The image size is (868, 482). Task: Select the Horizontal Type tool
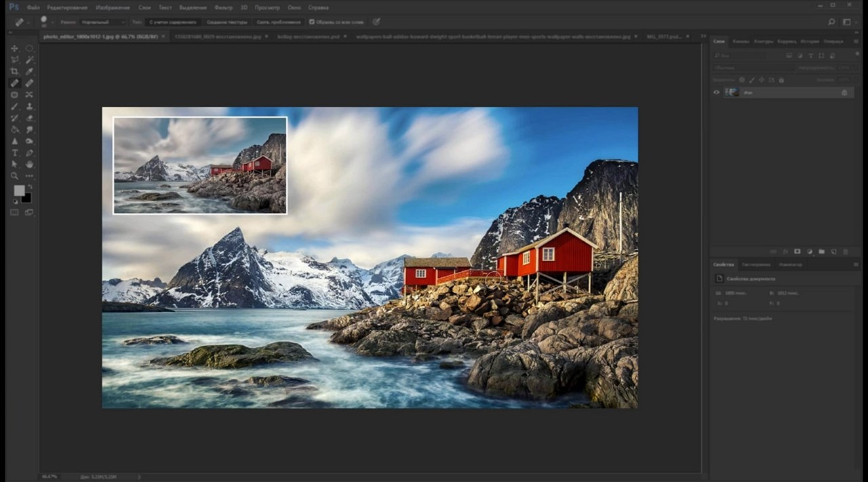point(14,153)
